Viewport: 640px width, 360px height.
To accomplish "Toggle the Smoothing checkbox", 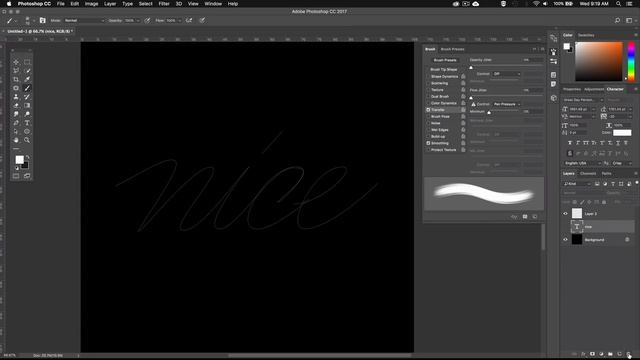I will 428,143.
